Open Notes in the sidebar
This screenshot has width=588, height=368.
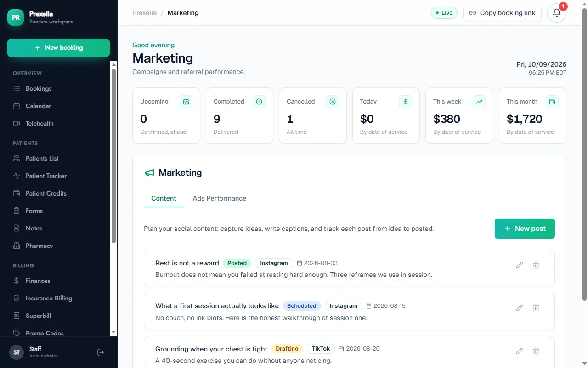(59, 228)
